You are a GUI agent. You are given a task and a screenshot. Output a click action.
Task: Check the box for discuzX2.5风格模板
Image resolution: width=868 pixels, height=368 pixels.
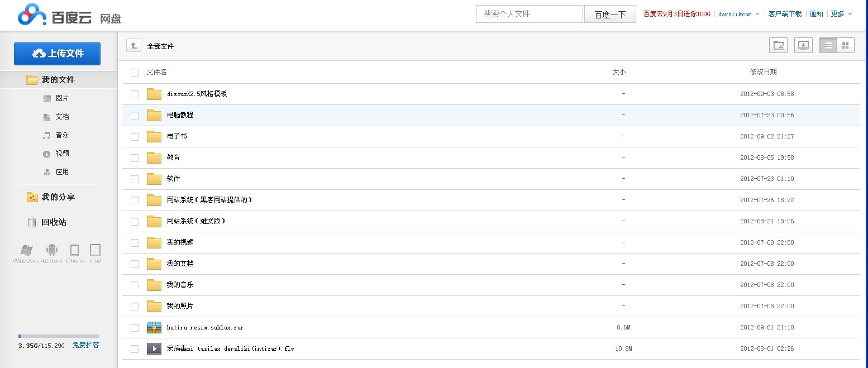135,94
